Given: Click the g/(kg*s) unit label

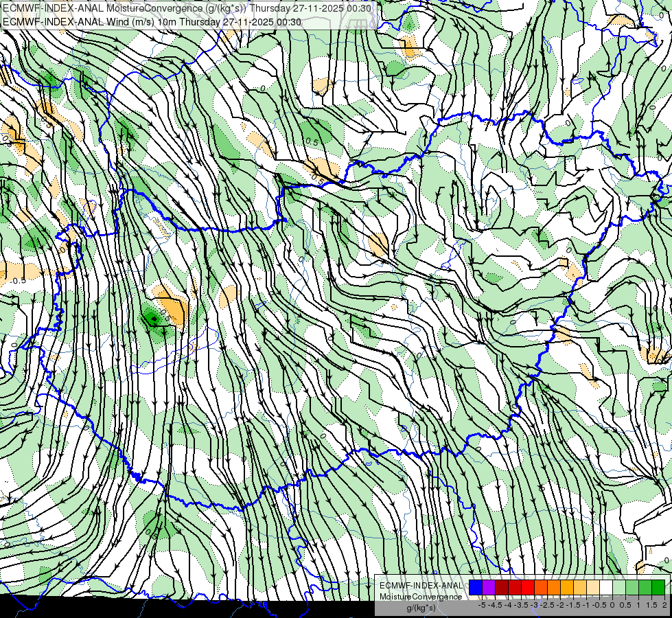Looking at the screenshot, I should (421, 608).
